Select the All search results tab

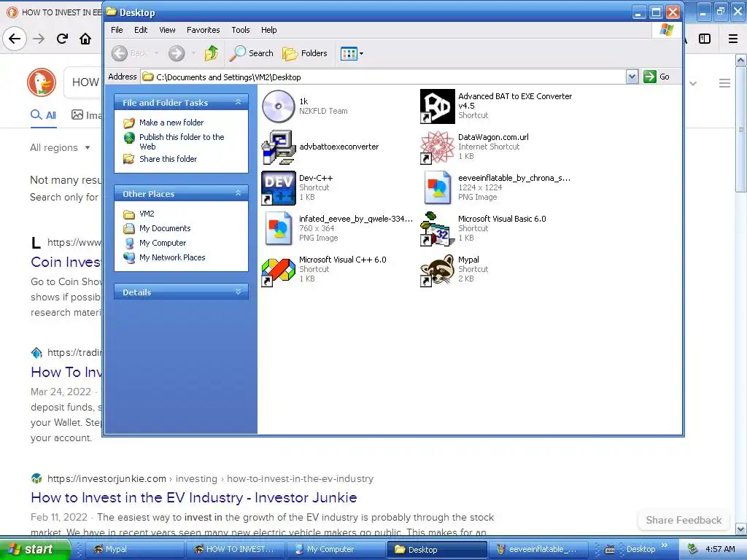click(43, 115)
